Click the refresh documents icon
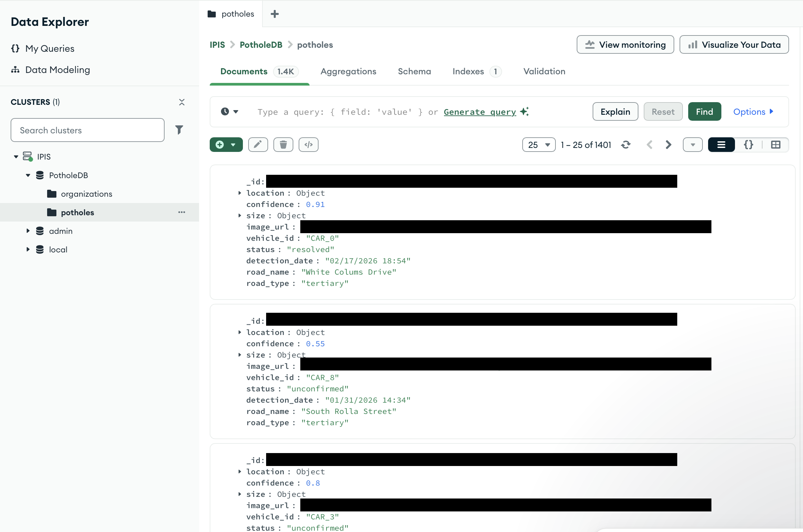This screenshot has width=803, height=532. pyautogui.click(x=625, y=145)
